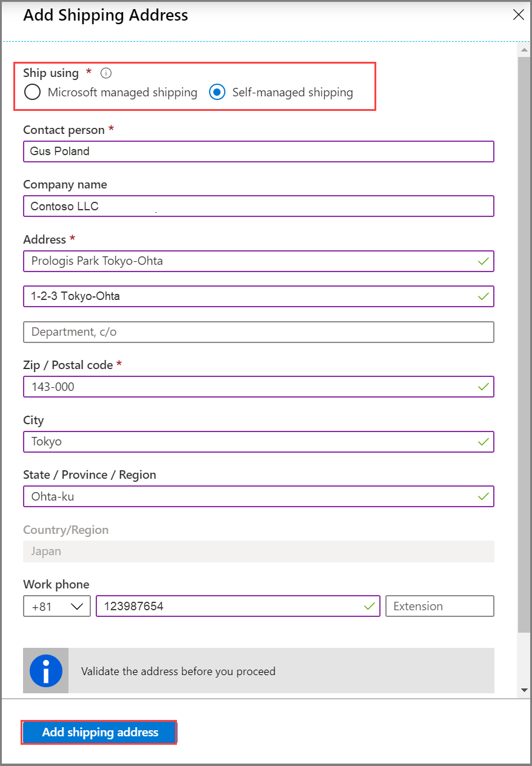Click the Add Shipping Address title
This screenshot has height=766, width=532.
[x=105, y=15]
